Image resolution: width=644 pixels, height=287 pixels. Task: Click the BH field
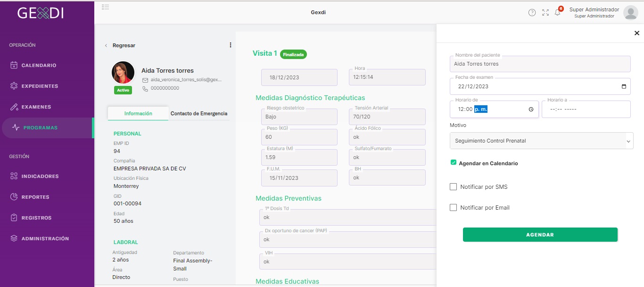click(x=387, y=178)
